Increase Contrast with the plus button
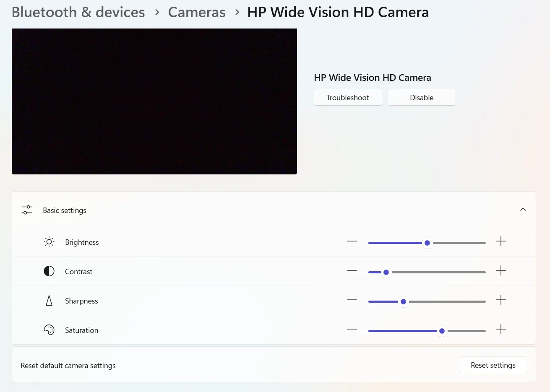This screenshot has width=550, height=392. tap(501, 271)
